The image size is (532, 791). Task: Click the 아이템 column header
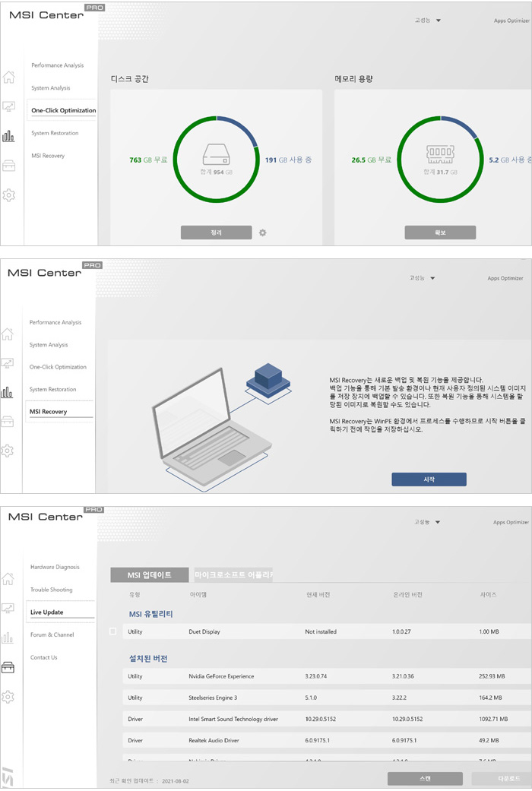pyautogui.click(x=198, y=595)
